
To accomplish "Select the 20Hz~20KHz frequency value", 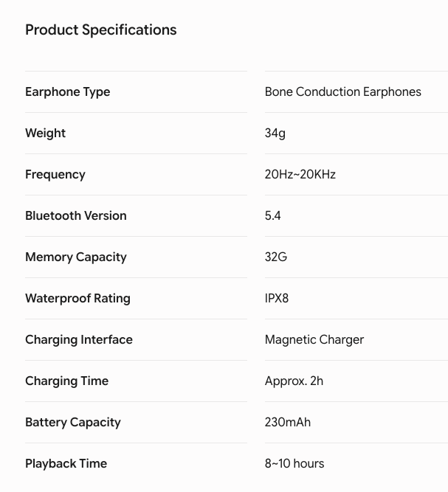I will (300, 174).
